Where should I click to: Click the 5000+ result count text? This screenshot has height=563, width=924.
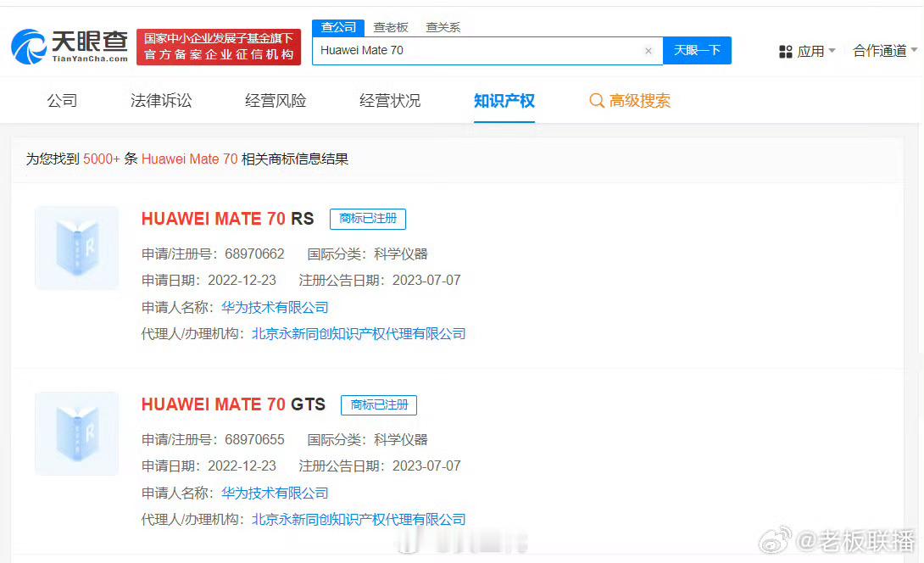coord(102,159)
